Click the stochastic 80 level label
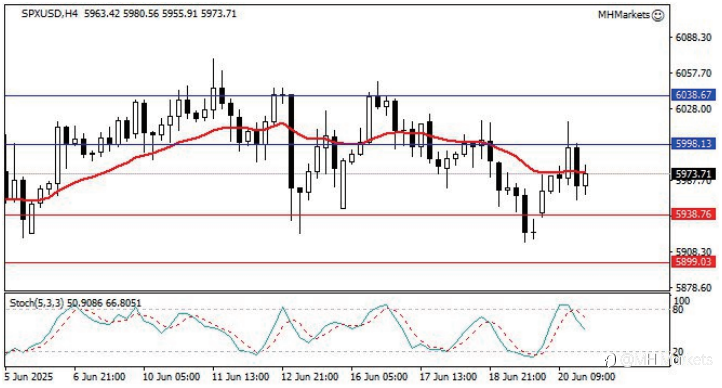This screenshot has width=722, height=388. [677, 310]
